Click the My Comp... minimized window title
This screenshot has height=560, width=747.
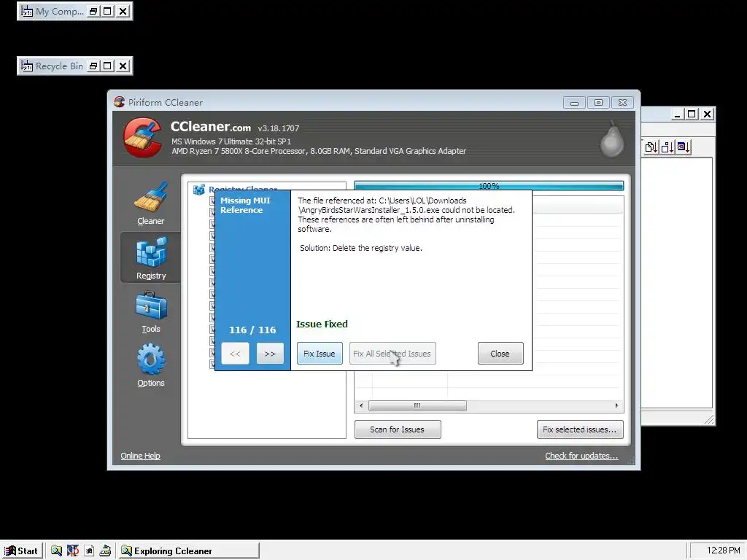click(x=60, y=11)
